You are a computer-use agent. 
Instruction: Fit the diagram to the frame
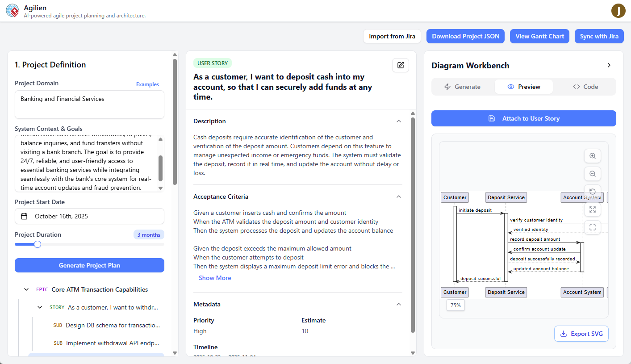pyautogui.click(x=592, y=227)
